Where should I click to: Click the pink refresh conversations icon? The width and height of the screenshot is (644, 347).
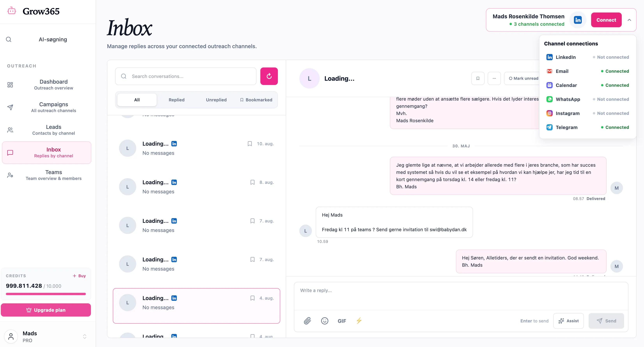269,76
